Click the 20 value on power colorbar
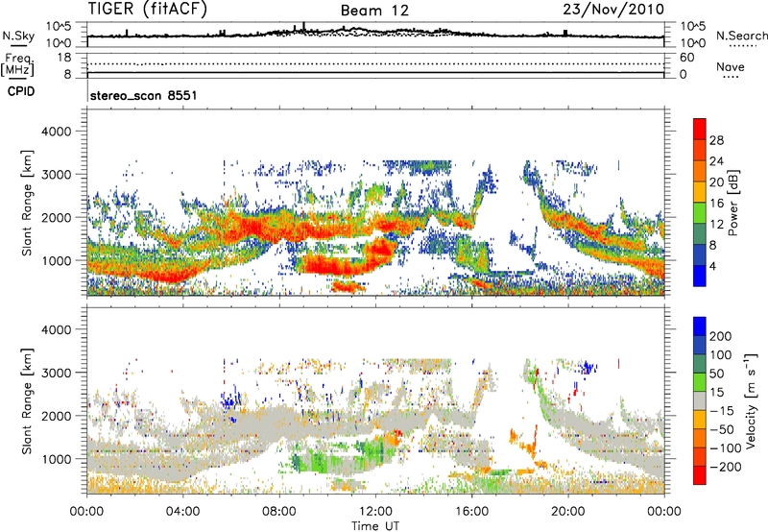768x532 pixels. point(716,182)
